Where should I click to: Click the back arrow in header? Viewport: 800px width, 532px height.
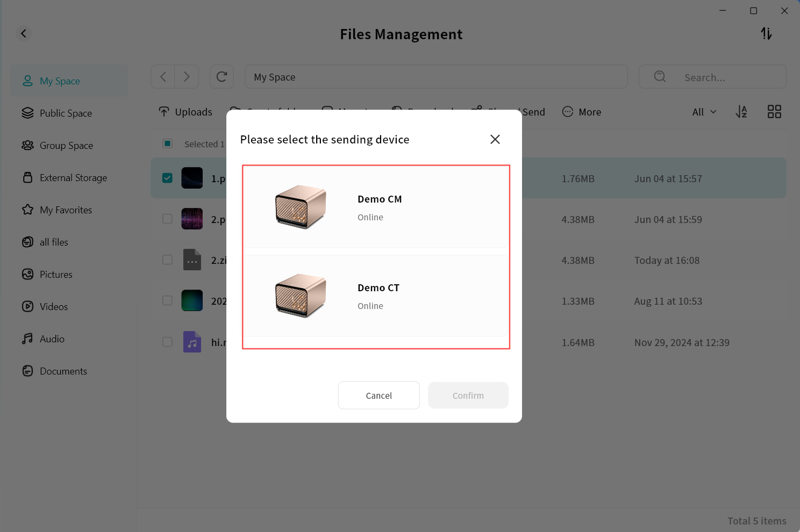24,33
